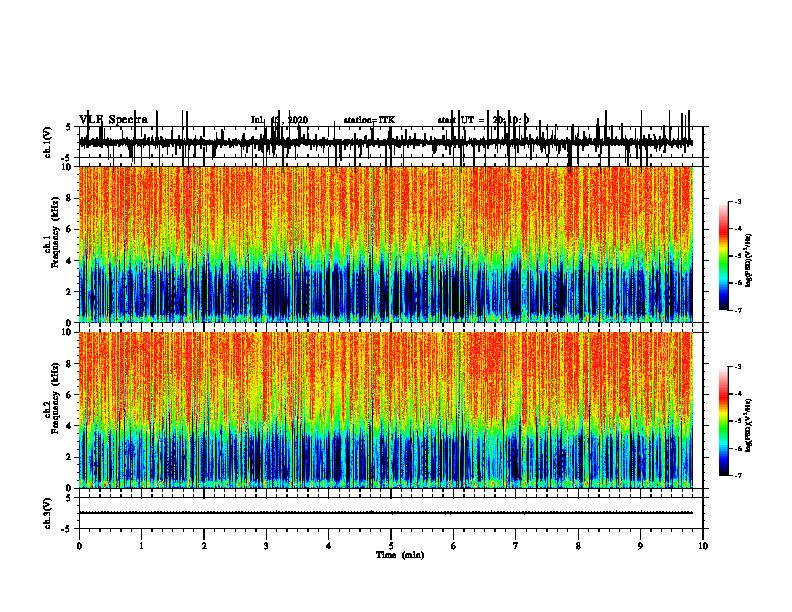Click the time axis tick label '7'
Image resolution: width=792 pixels, height=612 pixels.
pyautogui.click(x=516, y=546)
